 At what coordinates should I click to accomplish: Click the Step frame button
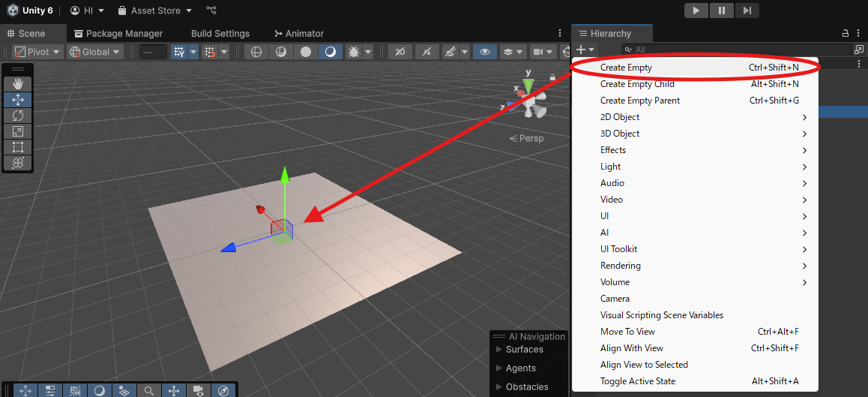tap(747, 10)
